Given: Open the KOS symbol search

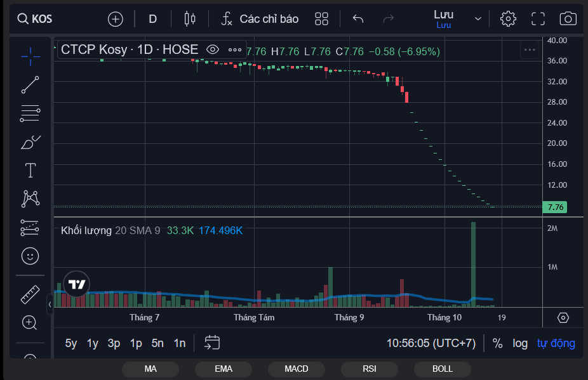Looking at the screenshot, I should pyautogui.click(x=35, y=19).
